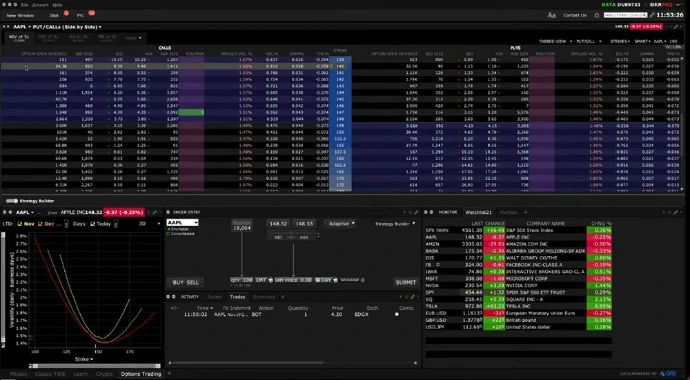The image size is (690, 380).
Task: Click the LMT PRICE 0.00 field
Action: click(293, 280)
